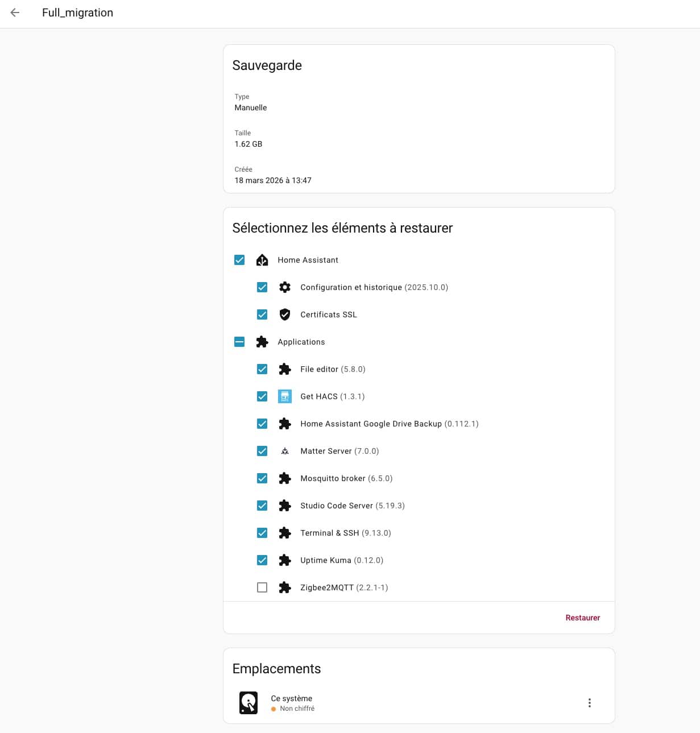Click the Ce système disk icon
Screen dimensions: 700x733
tap(248, 703)
